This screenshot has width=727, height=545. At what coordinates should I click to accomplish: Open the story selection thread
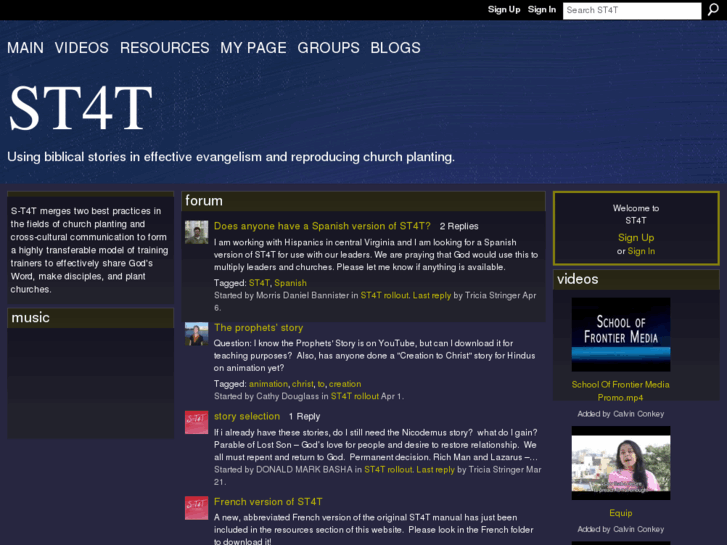click(x=247, y=416)
